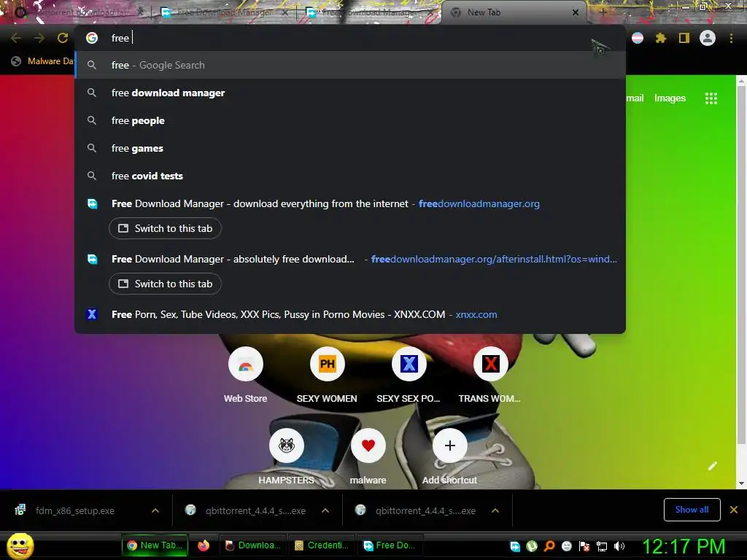Viewport: 747px width, 560px height.
Task: Open a new tab with plus button
Action: [603, 12]
